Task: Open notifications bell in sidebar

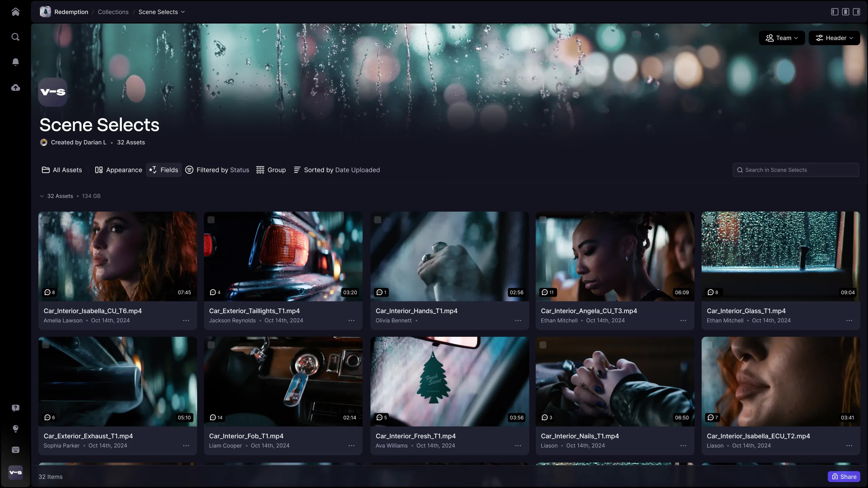Action: [x=16, y=62]
